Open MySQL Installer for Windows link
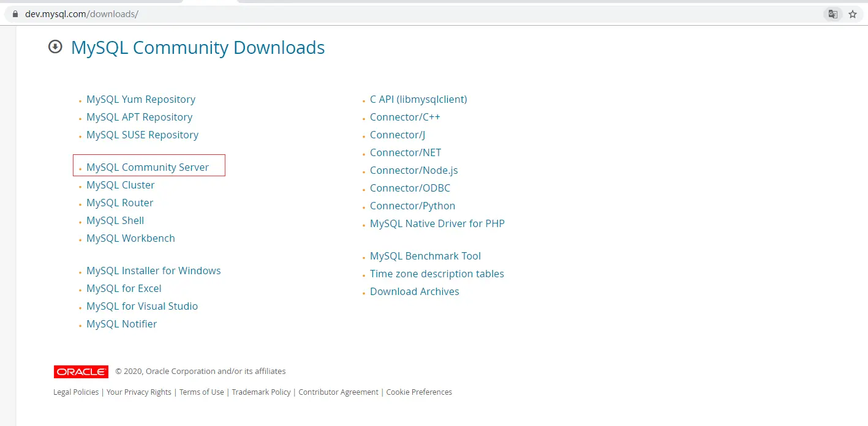 pos(154,271)
